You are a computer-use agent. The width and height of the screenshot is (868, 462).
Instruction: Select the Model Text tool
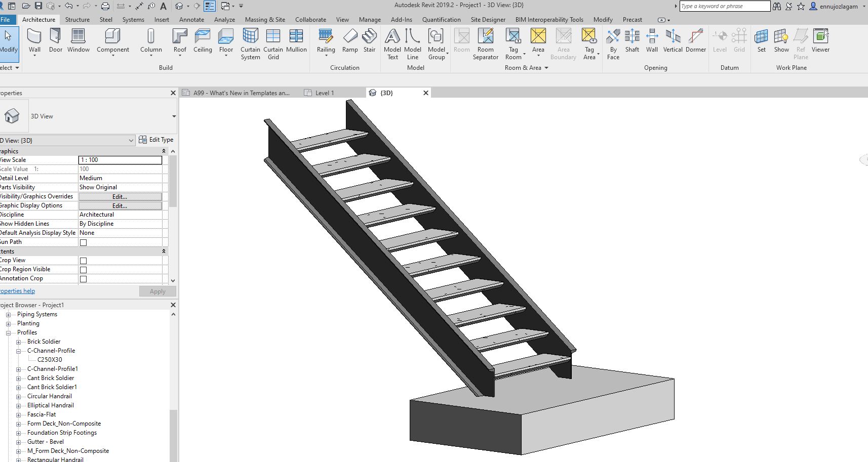coord(392,43)
